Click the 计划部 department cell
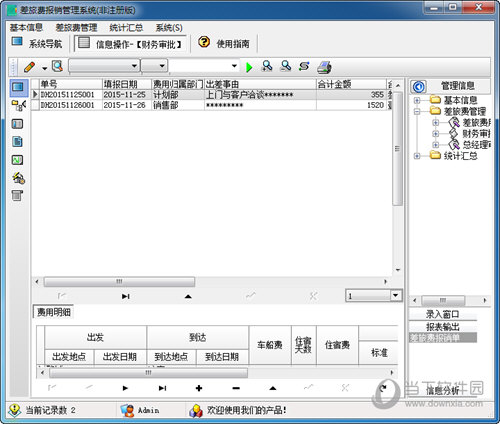500x424 pixels. tap(178, 95)
